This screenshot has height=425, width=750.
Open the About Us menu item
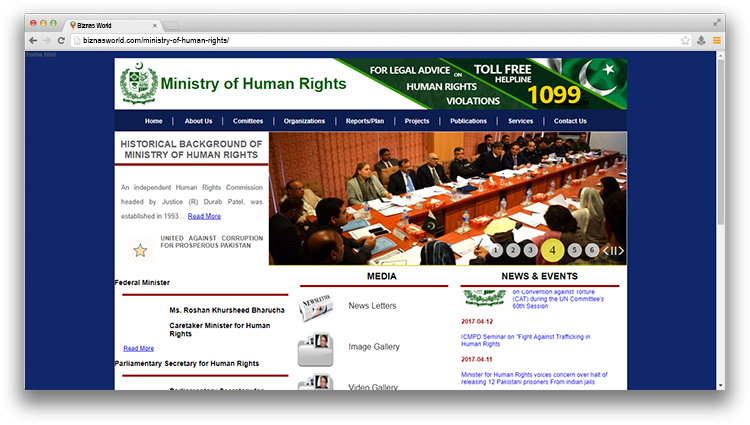[198, 121]
